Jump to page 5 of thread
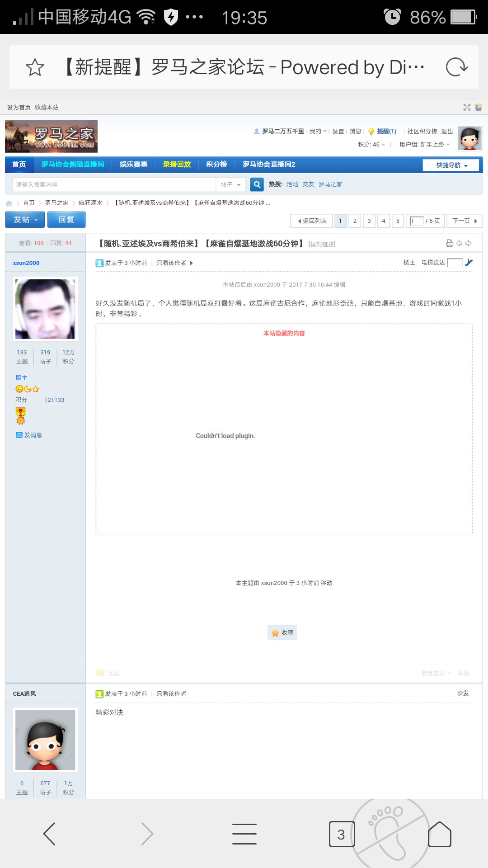This screenshot has height=868, width=488. click(x=398, y=221)
